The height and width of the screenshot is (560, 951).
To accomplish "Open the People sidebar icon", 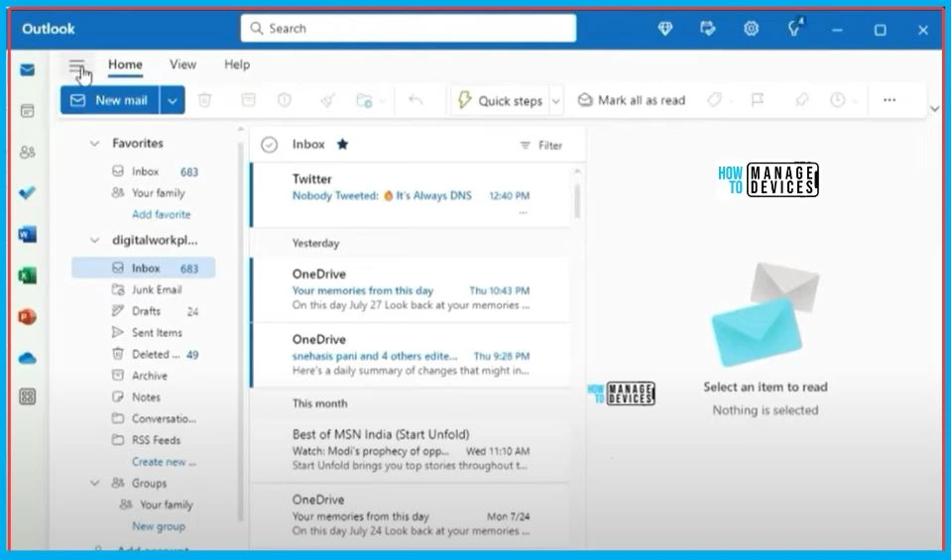I will [28, 152].
